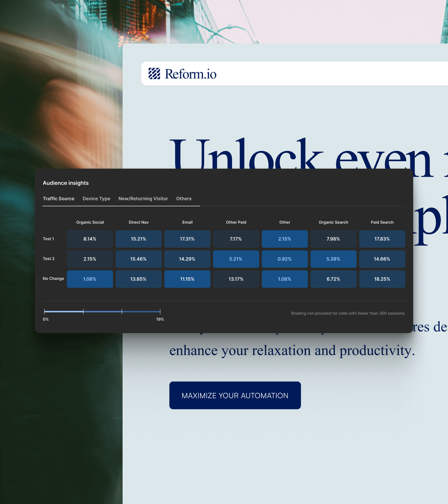448x504 pixels.
Task: Click the Test 2 Other cell 0.92%
Action: tap(285, 259)
